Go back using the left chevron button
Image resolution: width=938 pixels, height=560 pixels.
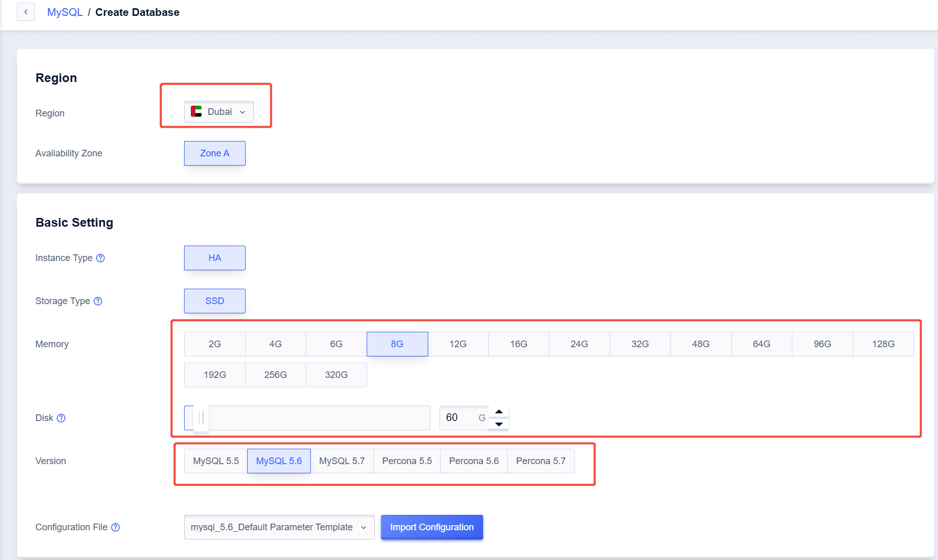click(26, 12)
